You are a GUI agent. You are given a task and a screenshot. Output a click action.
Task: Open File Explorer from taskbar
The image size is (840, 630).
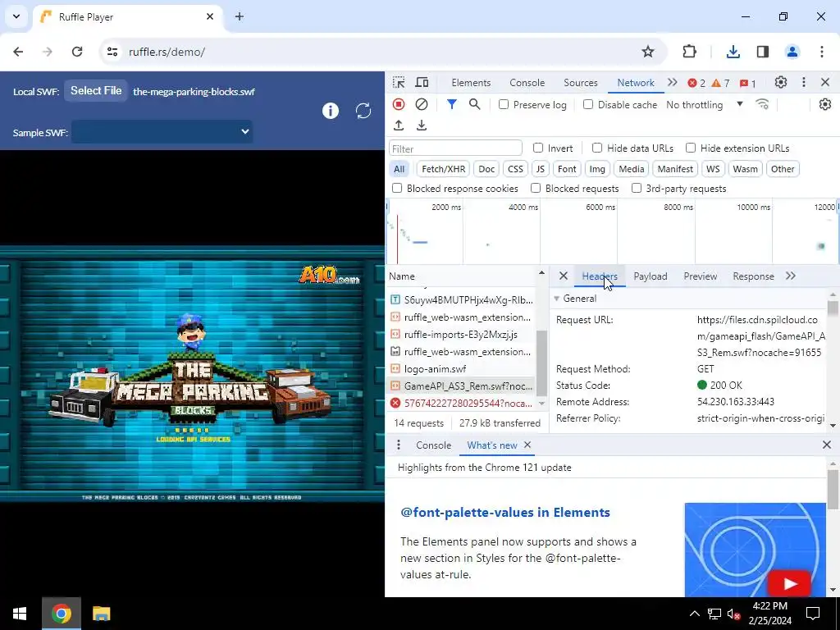(101, 614)
